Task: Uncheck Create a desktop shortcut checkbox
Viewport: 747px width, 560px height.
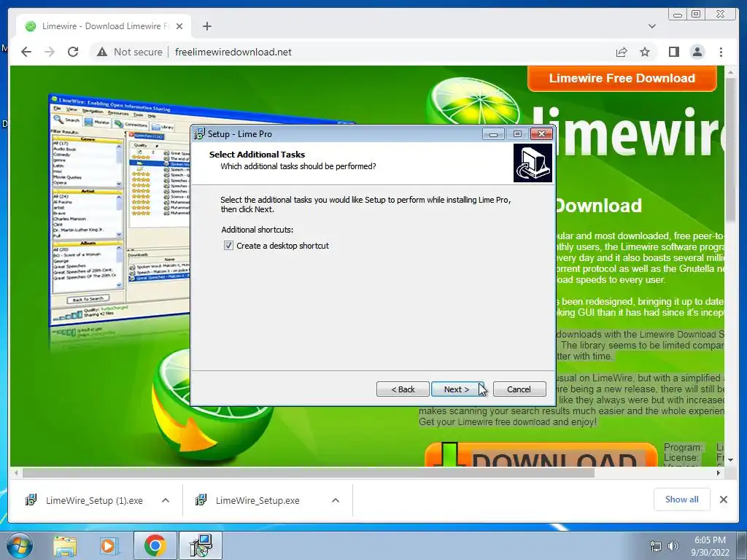Action: pos(228,246)
